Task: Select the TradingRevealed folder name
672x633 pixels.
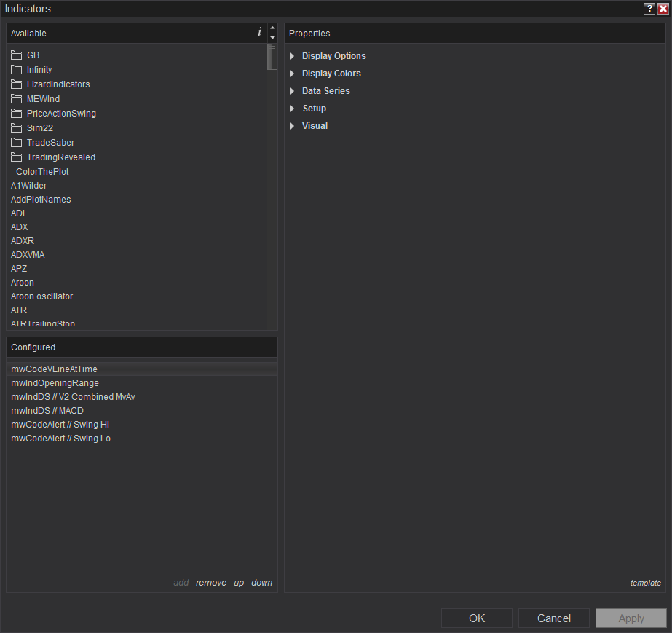Action: [x=61, y=157]
